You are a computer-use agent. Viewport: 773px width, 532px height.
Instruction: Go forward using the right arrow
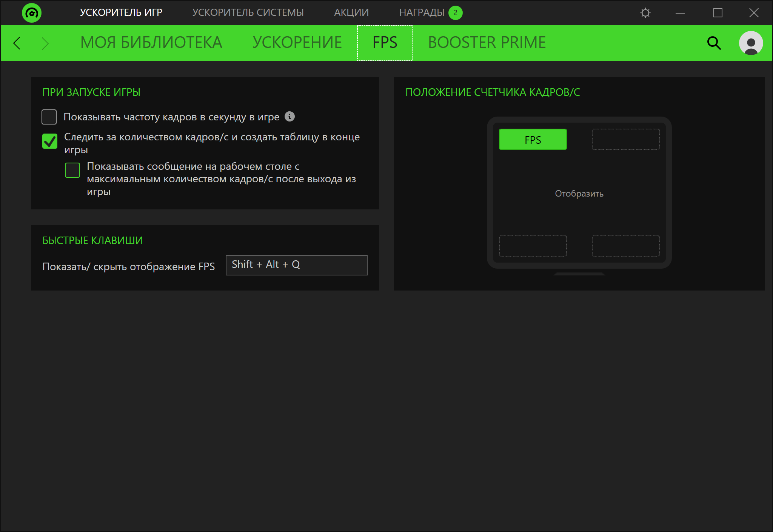click(x=45, y=43)
